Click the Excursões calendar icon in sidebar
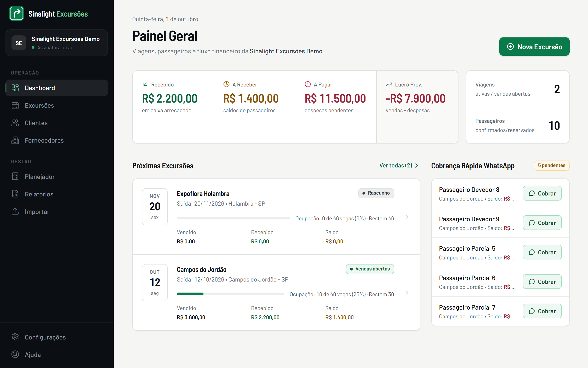588x368 pixels. coord(15,105)
